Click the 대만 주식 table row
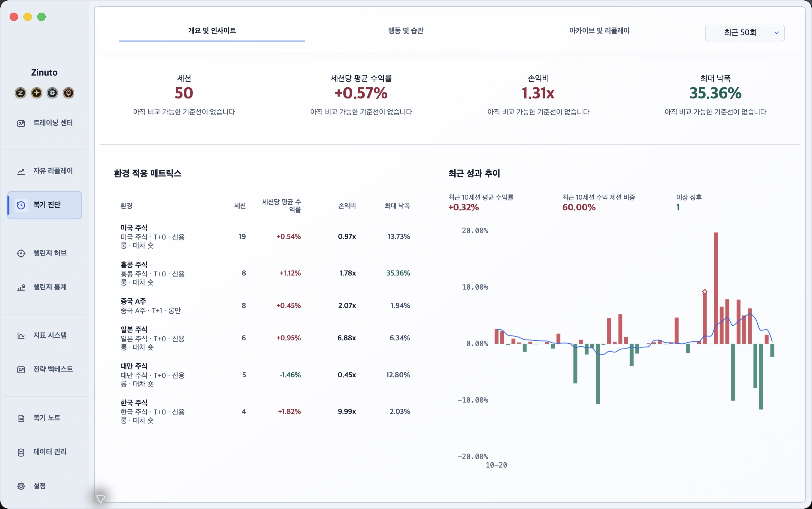 (x=265, y=375)
